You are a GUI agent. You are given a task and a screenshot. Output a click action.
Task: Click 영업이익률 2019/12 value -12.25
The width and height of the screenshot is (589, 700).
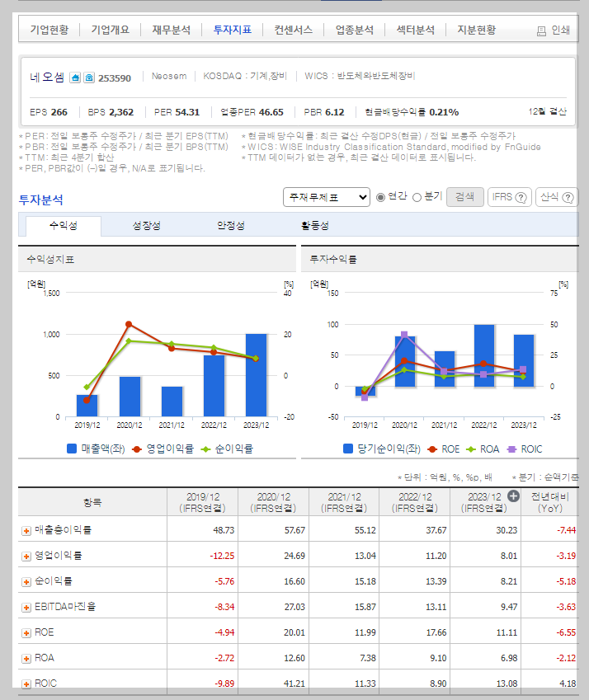point(222,556)
